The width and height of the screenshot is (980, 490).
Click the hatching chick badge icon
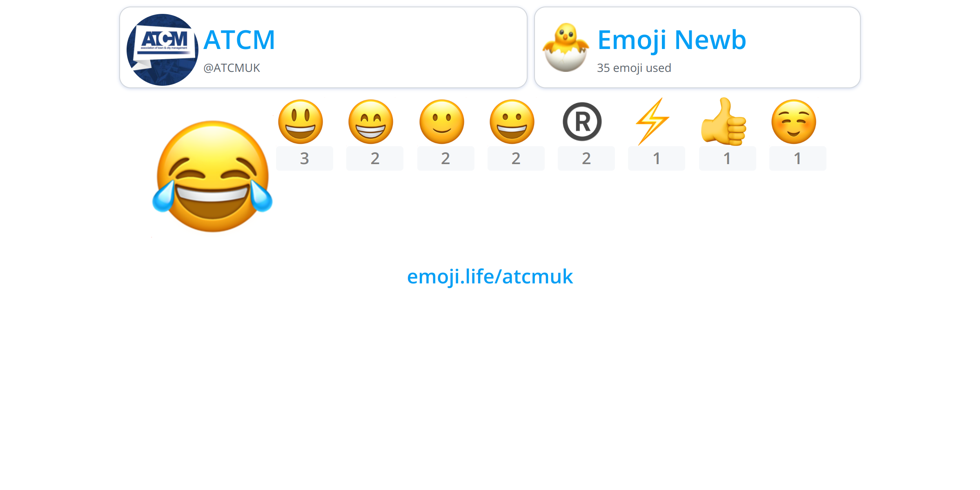pyautogui.click(x=566, y=47)
